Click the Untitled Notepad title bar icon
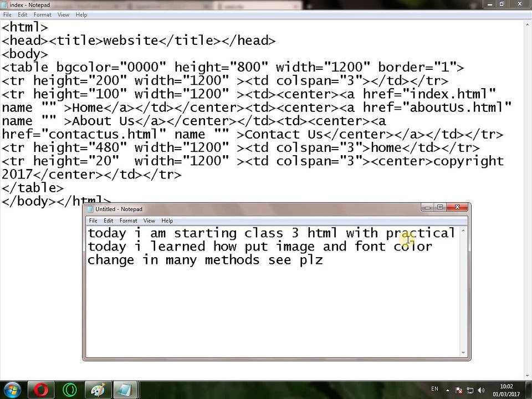532x399 pixels. point(90,209)
